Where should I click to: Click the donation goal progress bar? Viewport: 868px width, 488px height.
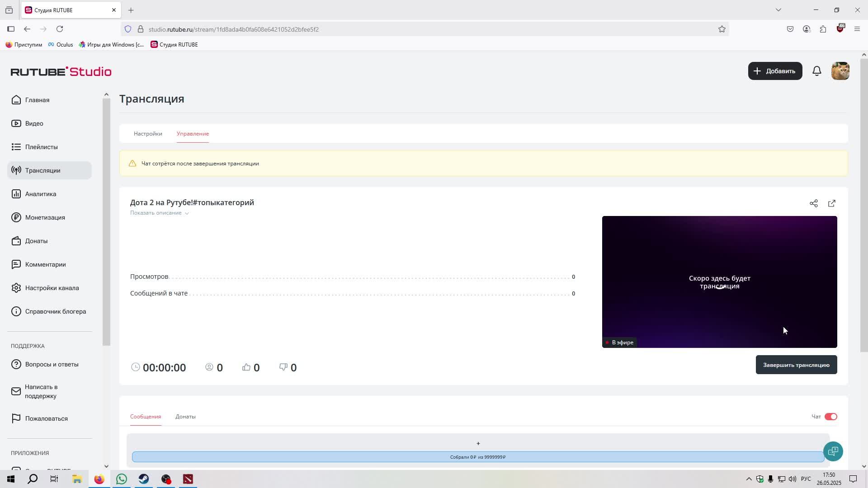click(x=478, y=457)
